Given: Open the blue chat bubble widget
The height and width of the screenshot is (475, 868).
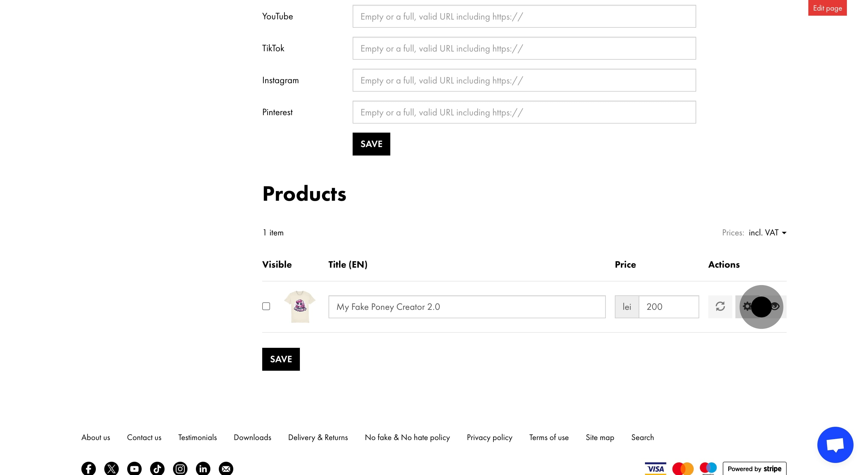Looking at the screenshot, I should [x=835, y=445].
